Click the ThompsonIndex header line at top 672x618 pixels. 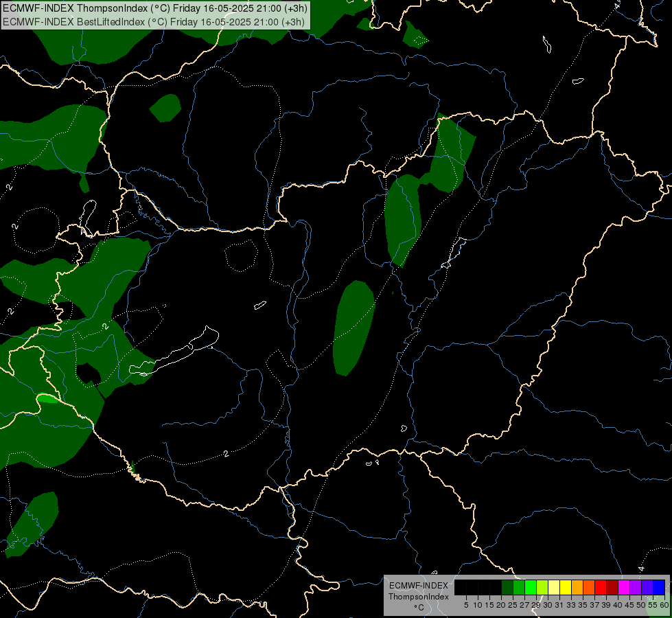(154, 8)
